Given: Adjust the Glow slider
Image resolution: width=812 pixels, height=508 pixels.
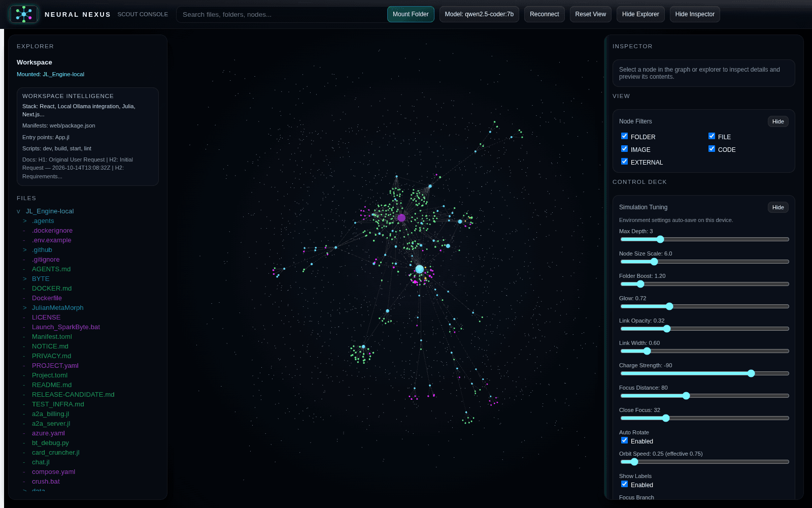Looking at the screenshot, I should pyautogui.click(x=704, y=306).
